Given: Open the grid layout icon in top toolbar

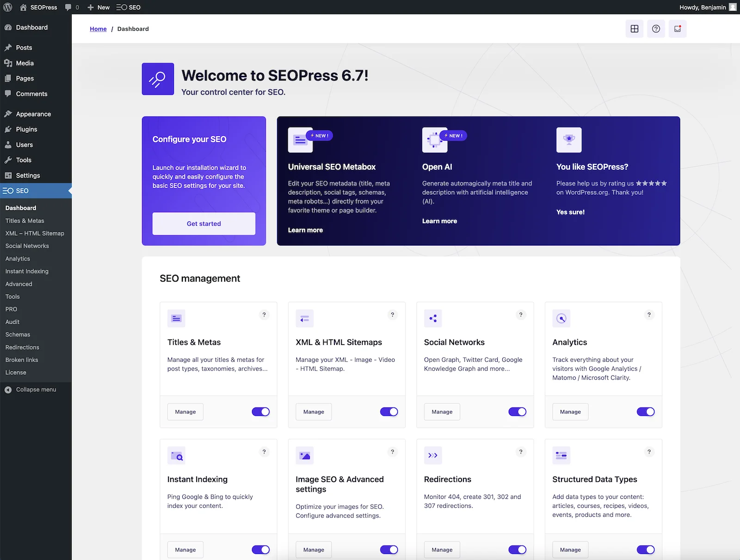Looking at the screenshot, I should (x=634, y=29).
